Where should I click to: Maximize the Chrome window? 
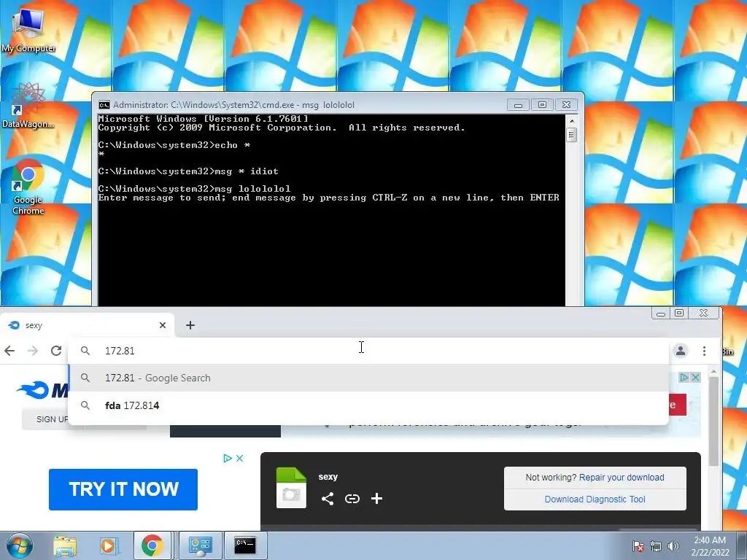[x=679, y=314]
